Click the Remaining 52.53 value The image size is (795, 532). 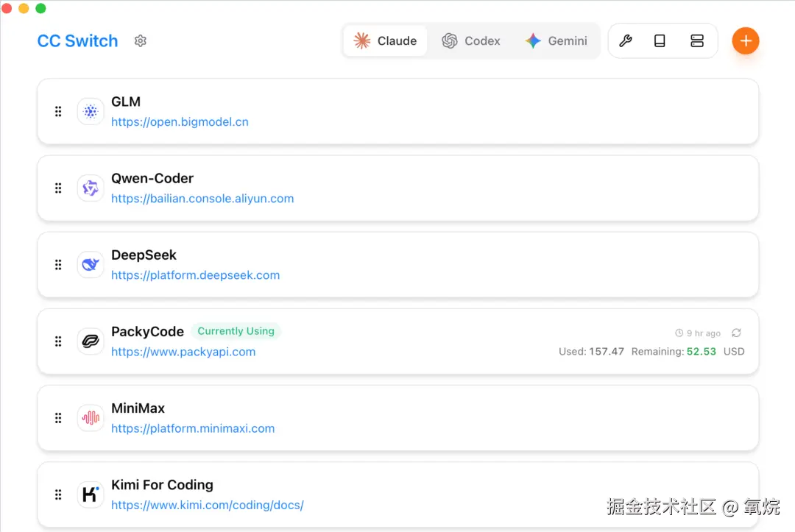pos(674,352)
